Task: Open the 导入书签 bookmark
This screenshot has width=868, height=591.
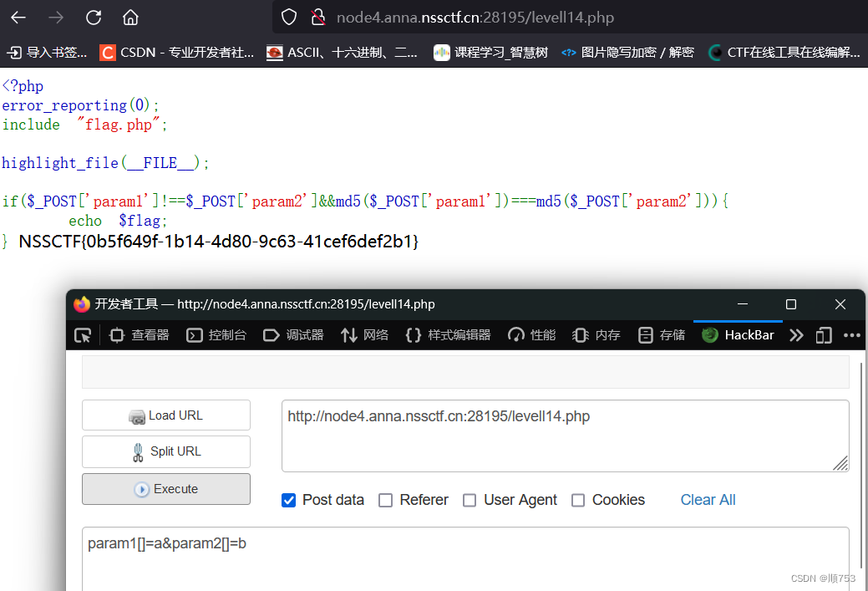Action: pos(47,53)
